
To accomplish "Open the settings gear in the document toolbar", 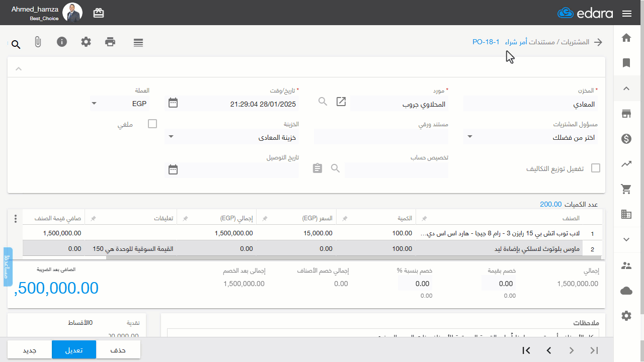I will 86,42.
